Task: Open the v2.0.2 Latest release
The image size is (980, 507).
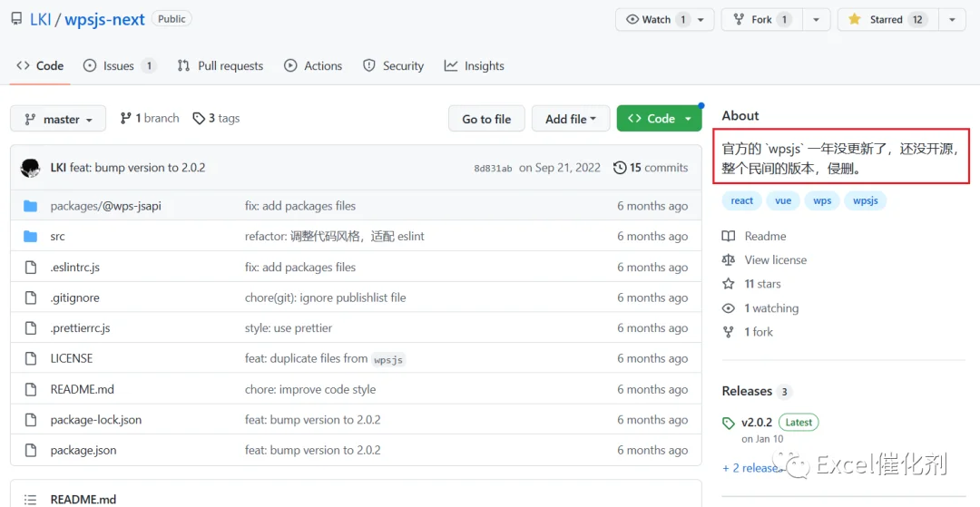Action: point(770,423)
